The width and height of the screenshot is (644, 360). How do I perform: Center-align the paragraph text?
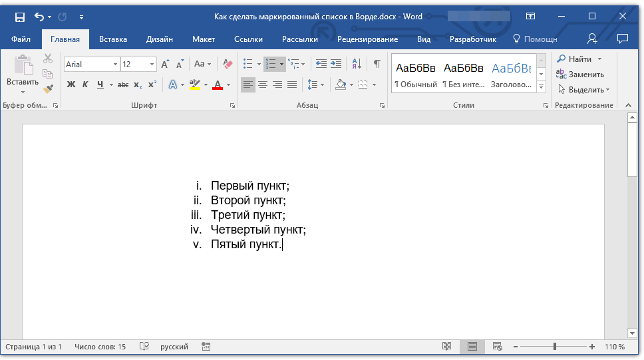click(x=263, y=85)
